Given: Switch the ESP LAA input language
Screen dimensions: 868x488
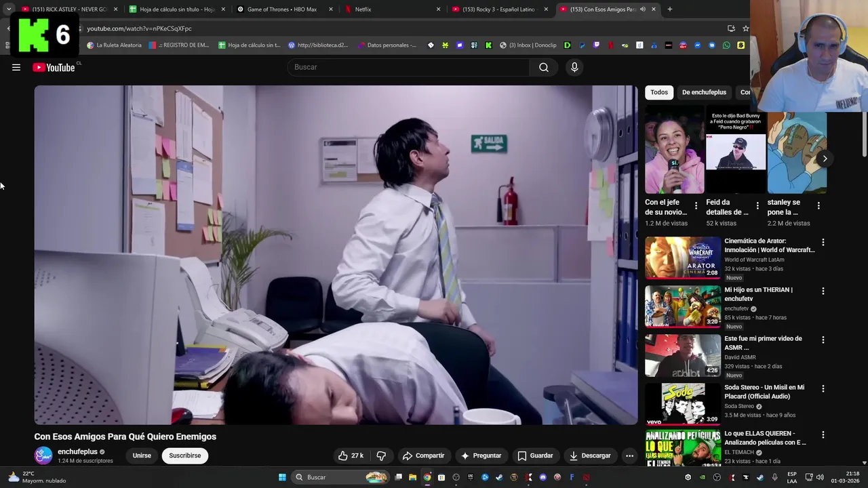Looking at the screenshot, I should click(x=792, y=477).
